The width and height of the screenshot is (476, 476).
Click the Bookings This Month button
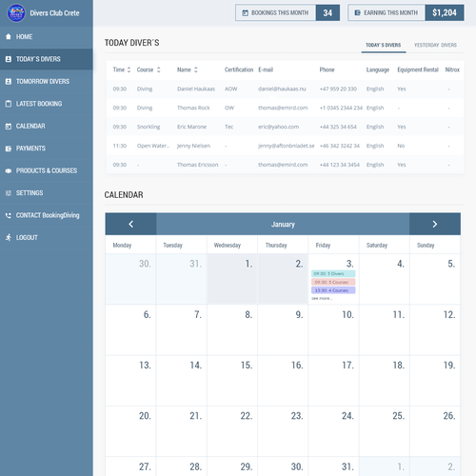288,12
